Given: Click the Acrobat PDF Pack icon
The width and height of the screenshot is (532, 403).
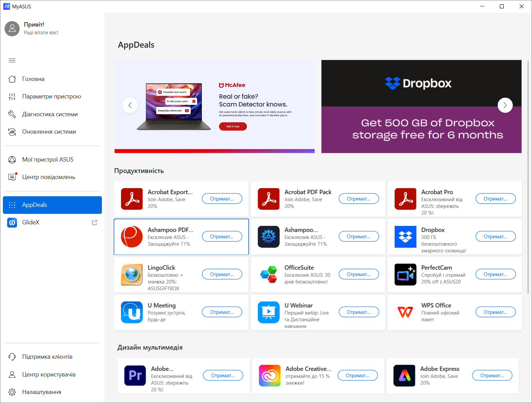Looking at the screenshot, I should click(x=269, y=199).
